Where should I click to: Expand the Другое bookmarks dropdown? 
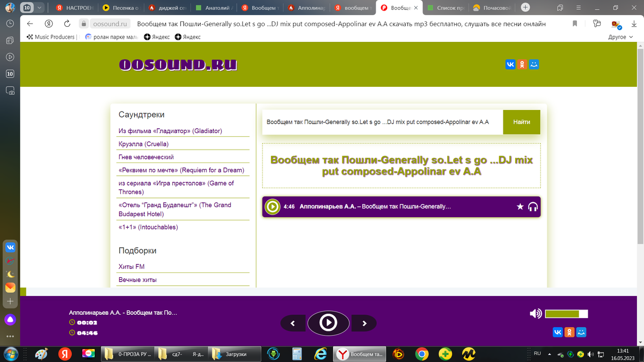(x=621, y=37)
